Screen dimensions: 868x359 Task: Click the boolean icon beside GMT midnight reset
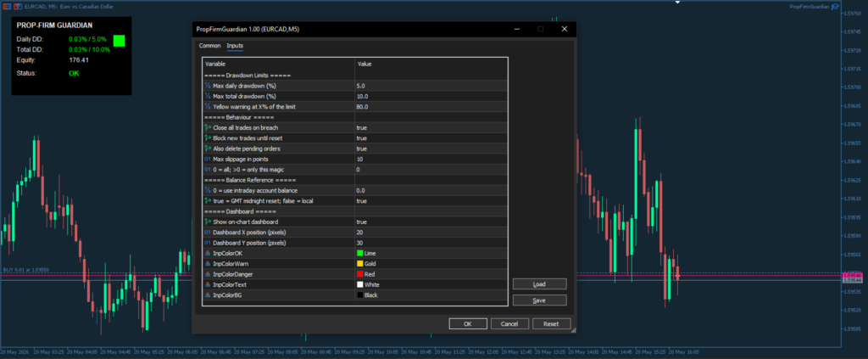pyautogui.click(x=208, y=201)
